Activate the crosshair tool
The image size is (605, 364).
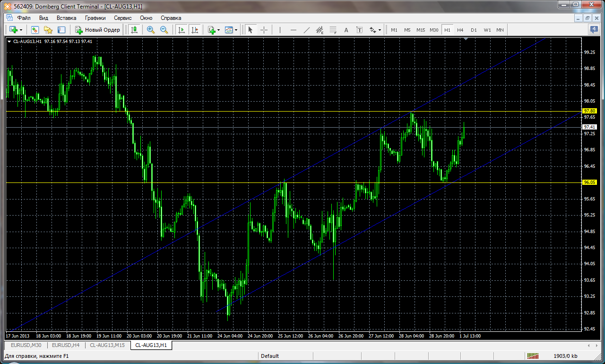(264, 30)
